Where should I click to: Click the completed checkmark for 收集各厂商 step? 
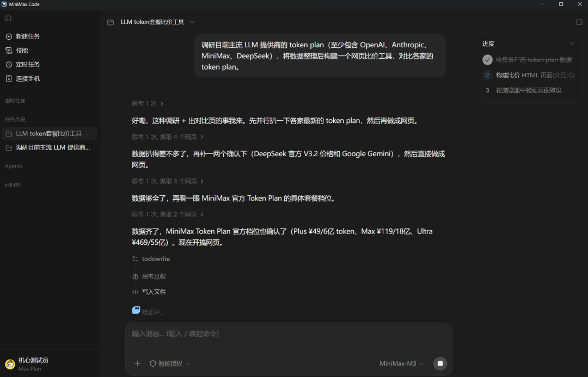487,60
